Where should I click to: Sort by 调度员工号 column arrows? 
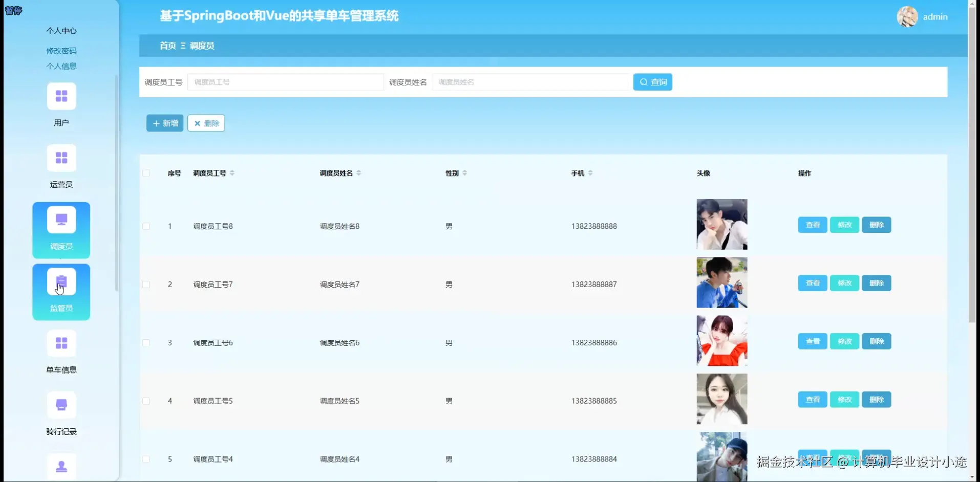232,173
